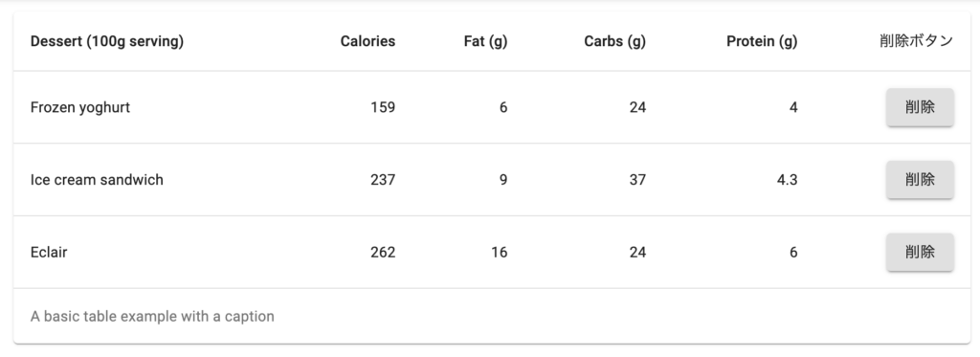Click the 削除ボタン column header
The height and width of the screenshot is (357, 980).
(x=916, y=41)
